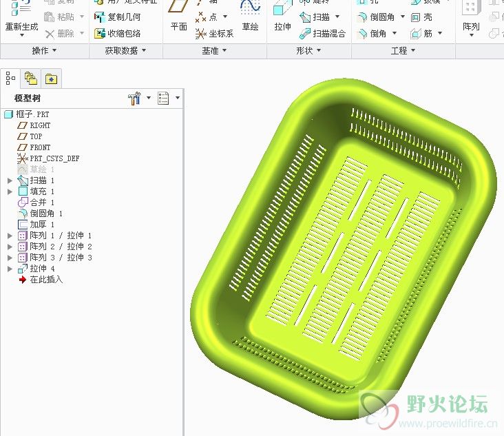
Task: Expand the Shapes (形状) group menu
Action: (308, 50)
